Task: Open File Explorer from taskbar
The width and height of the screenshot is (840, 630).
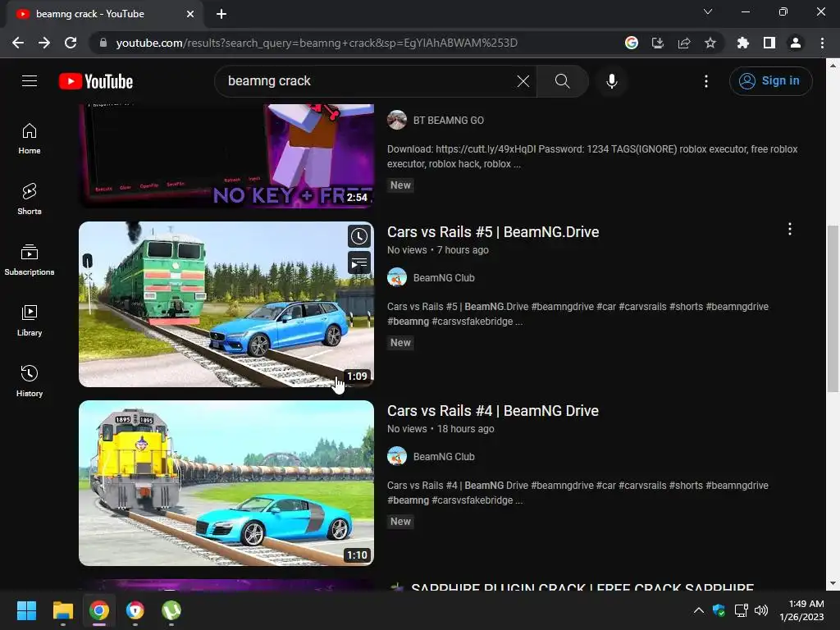Action: coord(62,610)
